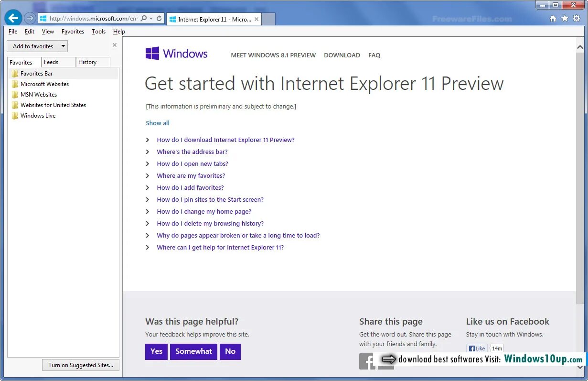This screenshot has width=588, height=381.
Task: Open the Tools menu
Action: pos(98,32)
